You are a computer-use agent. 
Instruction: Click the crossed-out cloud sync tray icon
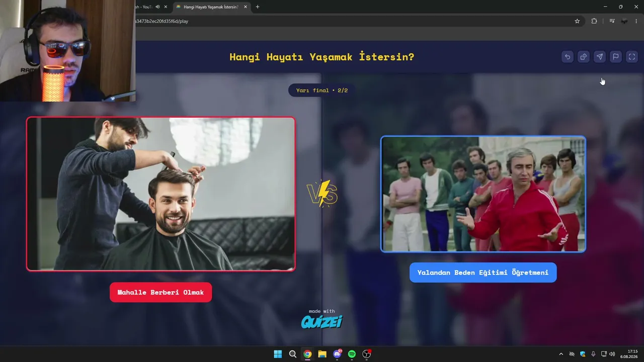572,354
